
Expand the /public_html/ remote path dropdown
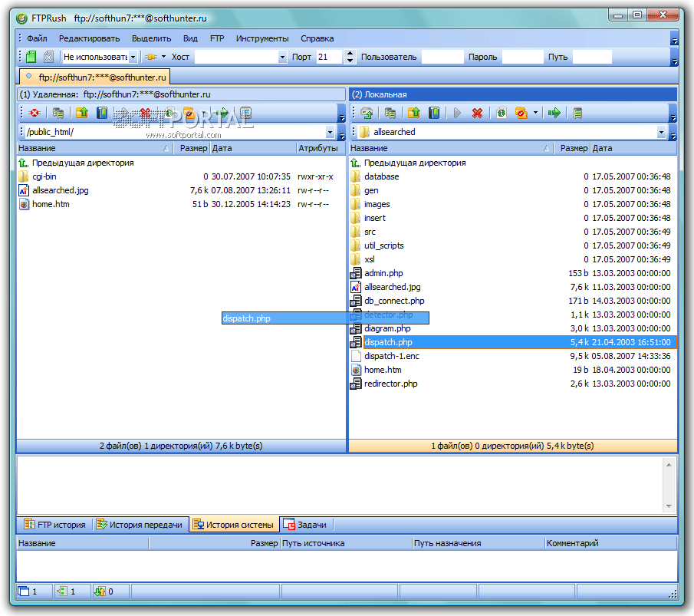click(330, 132)
